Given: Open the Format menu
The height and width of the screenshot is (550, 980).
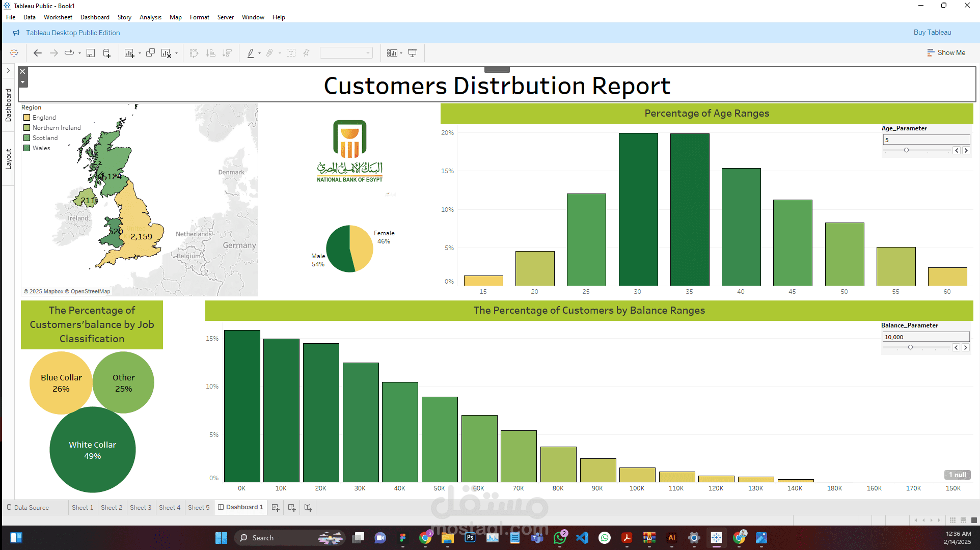Looking at the screenshot, I should (200, 17).
